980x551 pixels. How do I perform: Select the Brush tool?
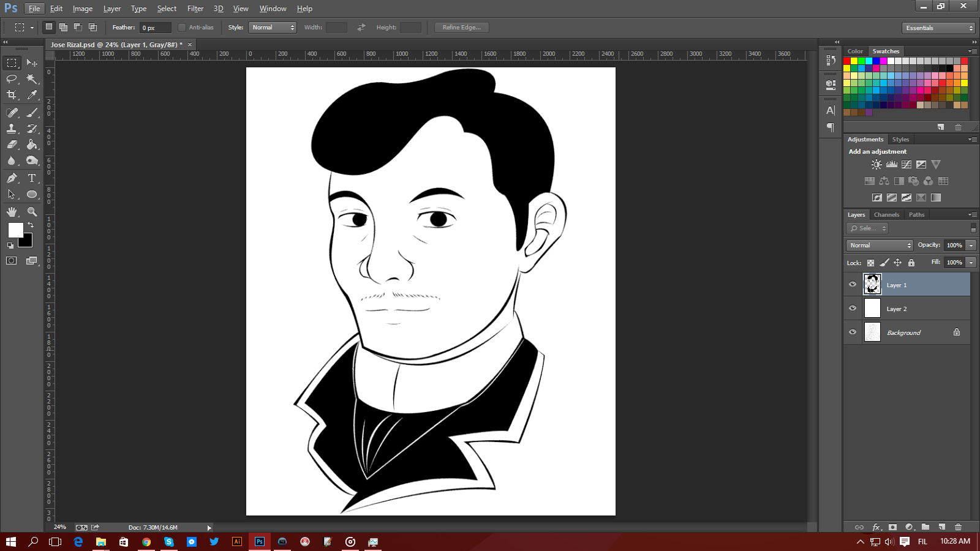pos(32,113)
